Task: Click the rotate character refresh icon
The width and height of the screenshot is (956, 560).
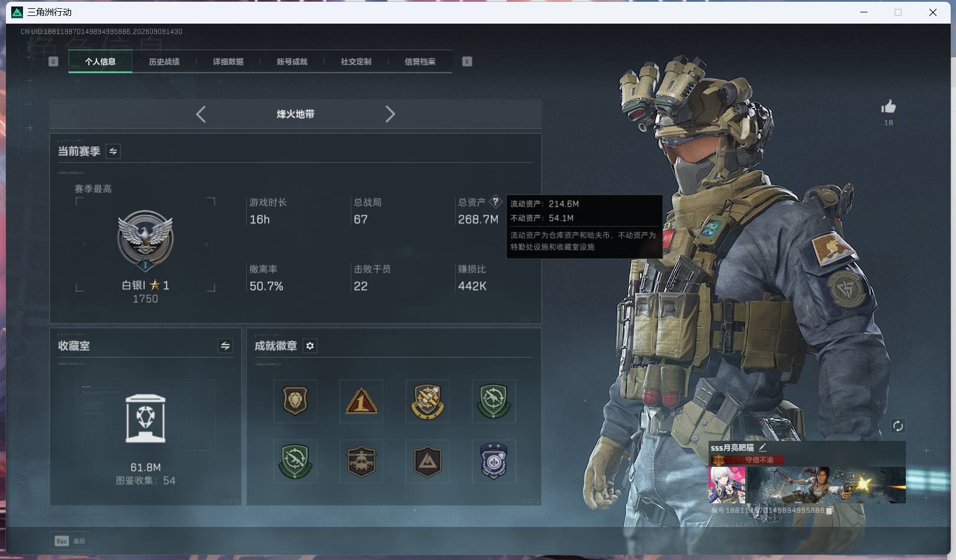Action: tap(898, 426)
